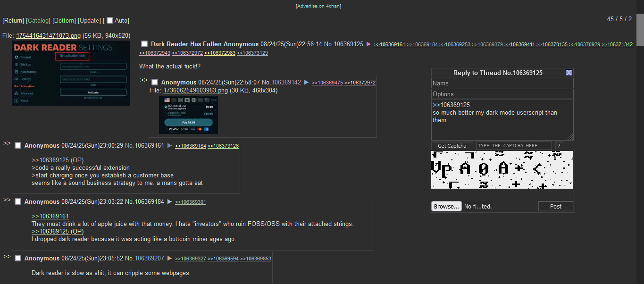The image size is (644, 284).
Task: Follow backlink >>106369853 on post 106369207
Action: click(256, 259)
